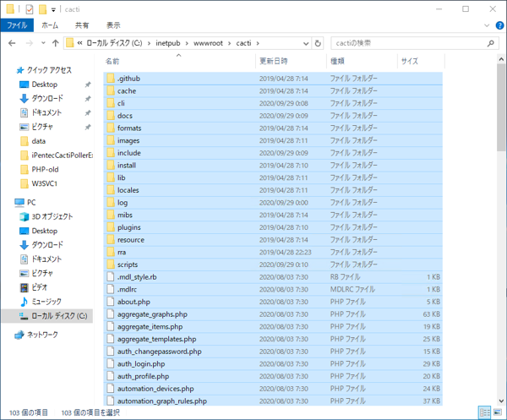Select the automation_devices.php file icon
507x420 pixels.
111,389
